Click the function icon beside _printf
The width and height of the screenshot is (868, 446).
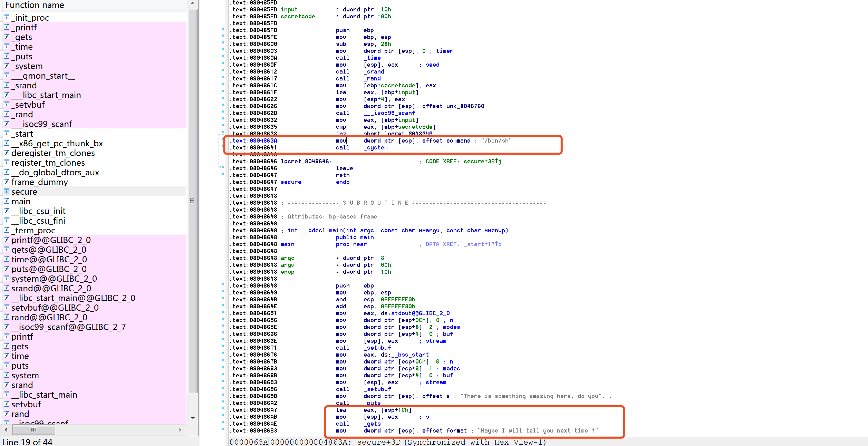pos(7,27)
